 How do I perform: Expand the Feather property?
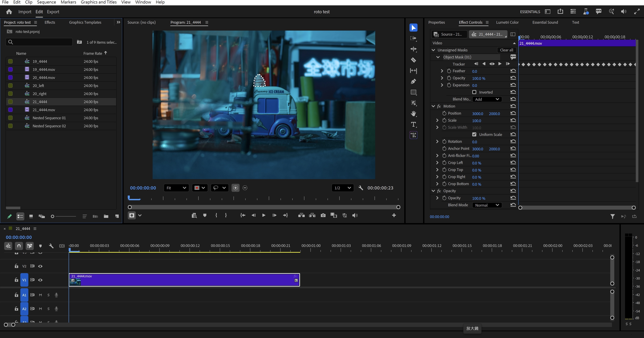coord(442,71)
